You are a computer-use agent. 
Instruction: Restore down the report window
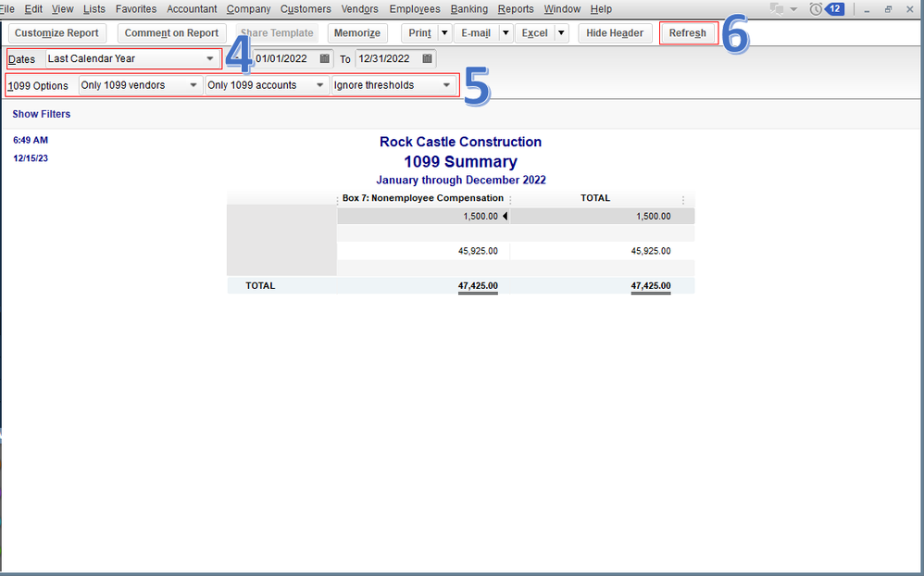(x=888, y=9)
